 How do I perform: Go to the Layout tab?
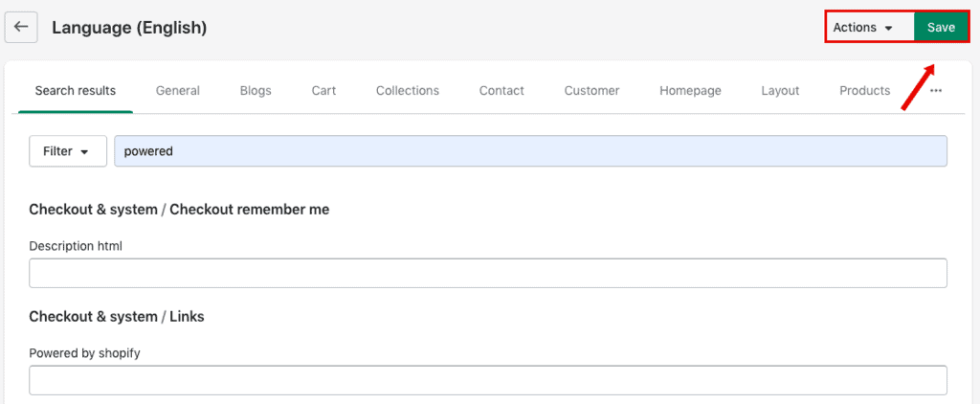point(780,91)
